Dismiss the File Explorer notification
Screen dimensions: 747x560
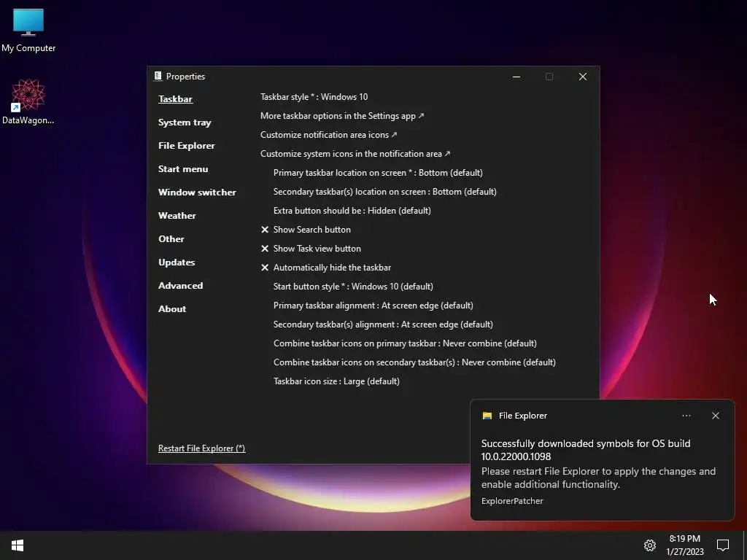[715, 416]
